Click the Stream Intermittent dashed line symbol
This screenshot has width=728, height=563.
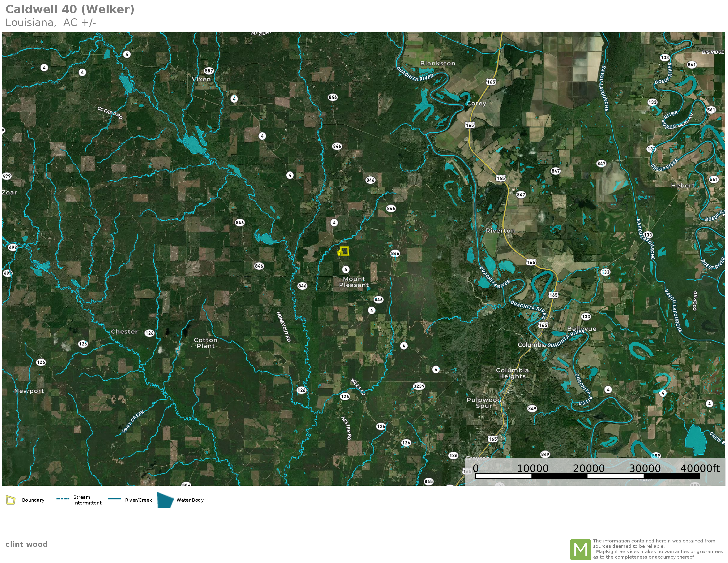tap(63, 499)
